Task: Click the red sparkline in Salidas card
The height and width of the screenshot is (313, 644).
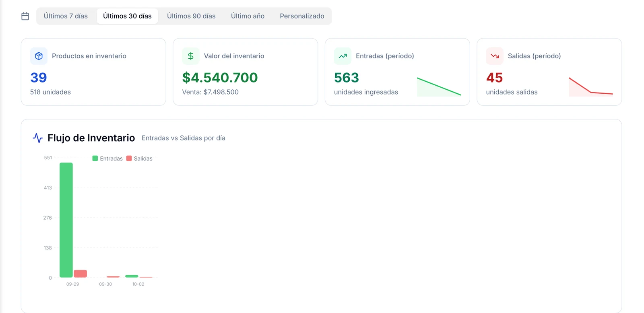Action: pos(591,86)
